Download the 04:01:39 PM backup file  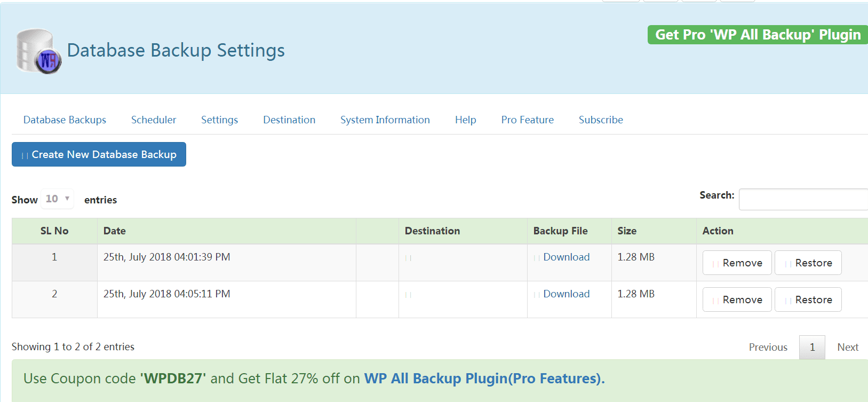tap(566, 257)
